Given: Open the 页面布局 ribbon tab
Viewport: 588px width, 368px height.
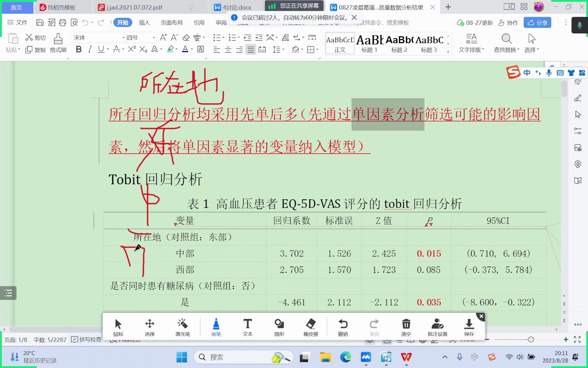Looking at the screenshot, I should (171, 22).
